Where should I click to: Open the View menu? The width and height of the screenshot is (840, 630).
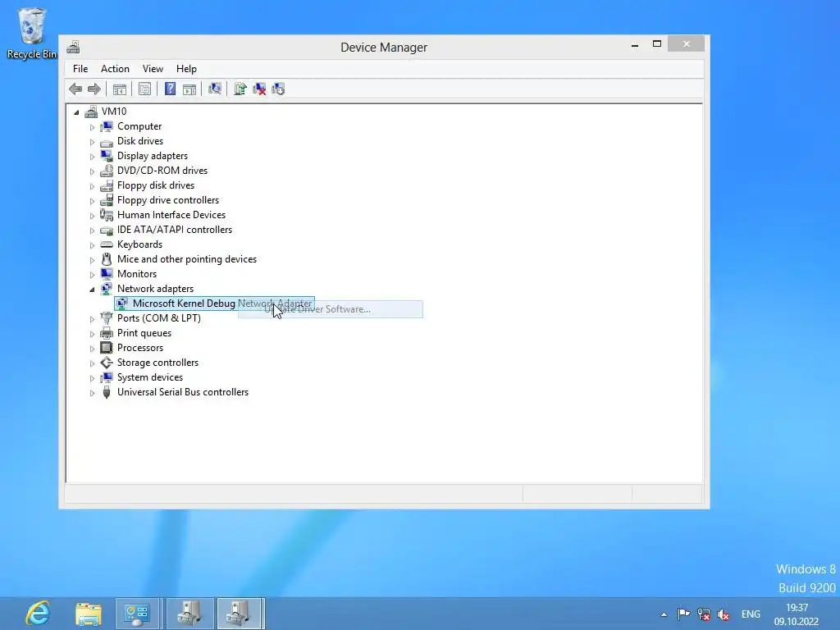[x=153, y=69]
